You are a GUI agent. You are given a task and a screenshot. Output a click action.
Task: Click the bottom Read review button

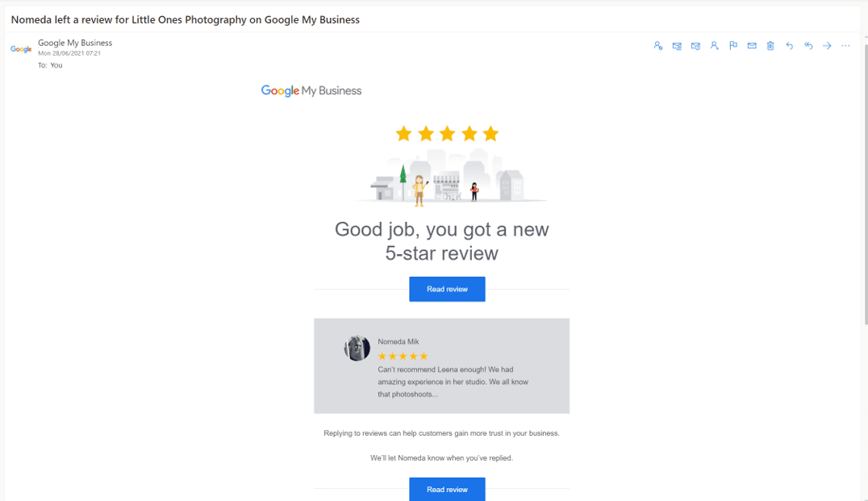pos(447,490)
